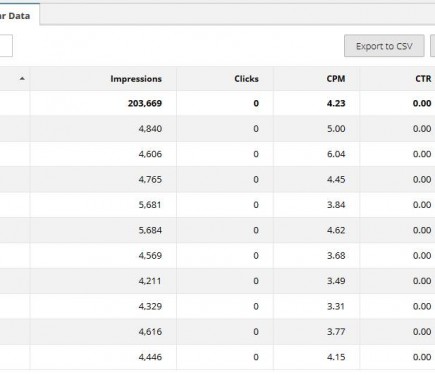Click CPM cell 3.77
The image size is (435, 375).
click(x=336, y=332)
